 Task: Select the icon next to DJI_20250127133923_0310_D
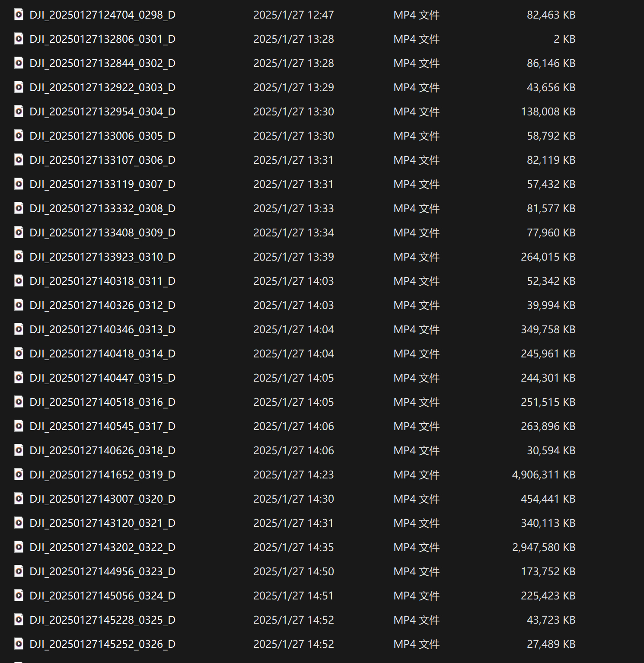(19, 257)
